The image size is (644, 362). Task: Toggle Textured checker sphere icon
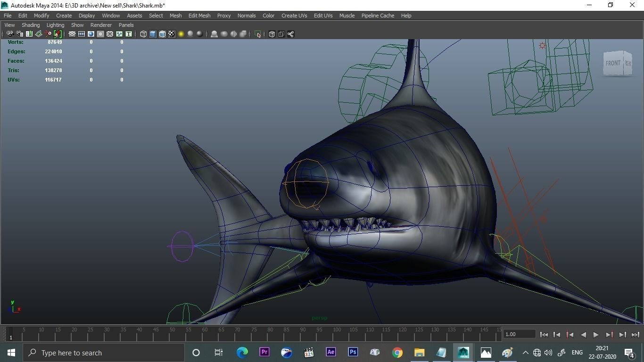pos(172,34)
